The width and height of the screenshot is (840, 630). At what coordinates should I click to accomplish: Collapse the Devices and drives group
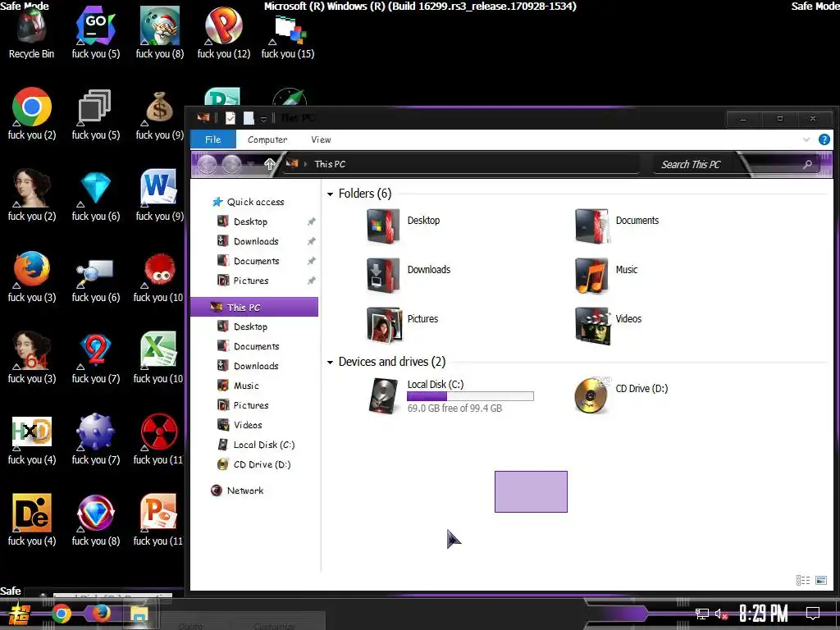(330, 362)
